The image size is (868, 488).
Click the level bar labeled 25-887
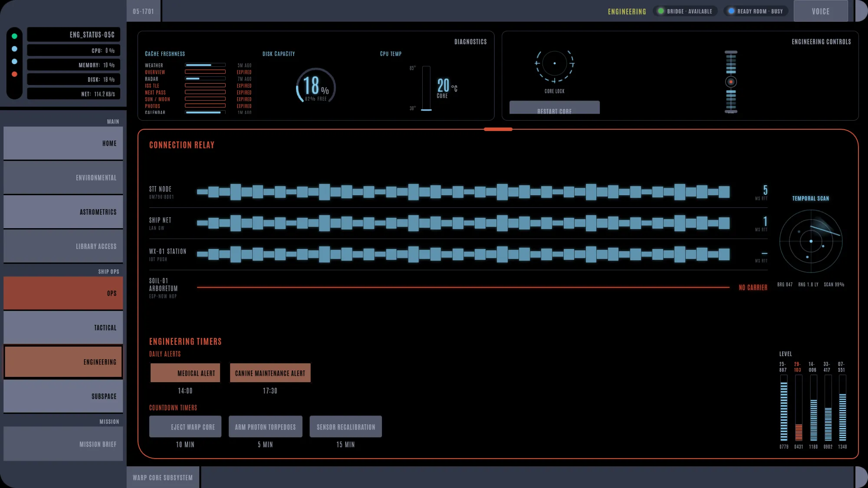tap(784, 408)
